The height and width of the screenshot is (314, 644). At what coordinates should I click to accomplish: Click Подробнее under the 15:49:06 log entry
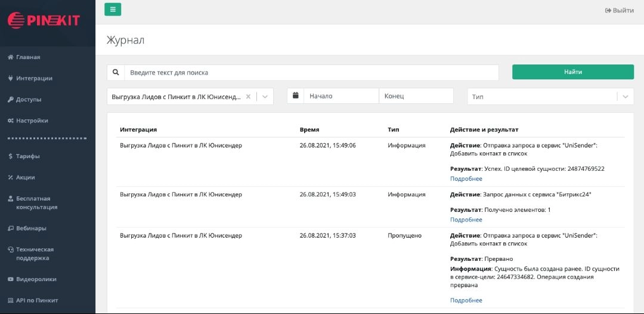(466, 178)
